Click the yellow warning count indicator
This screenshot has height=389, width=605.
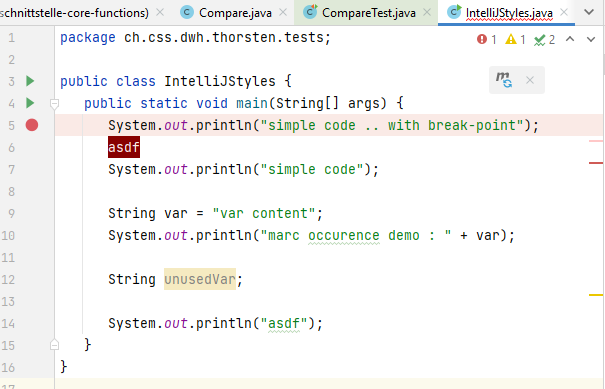coord(515,39)
